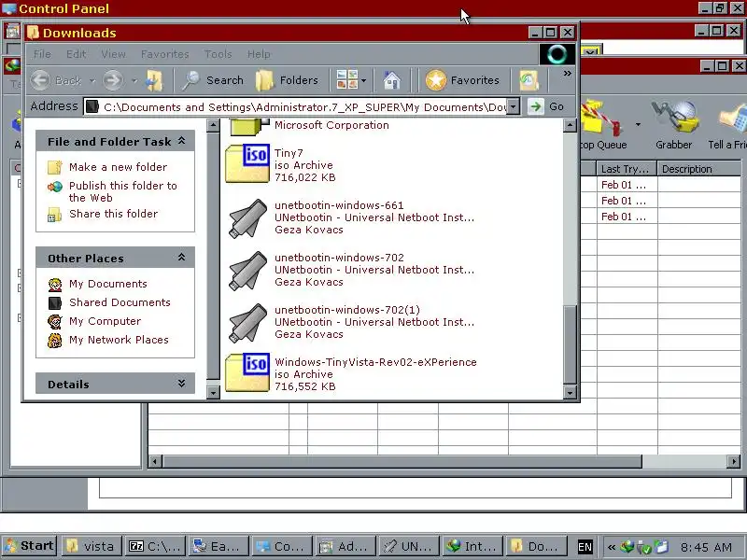Open the Search pane

[214, 80]
